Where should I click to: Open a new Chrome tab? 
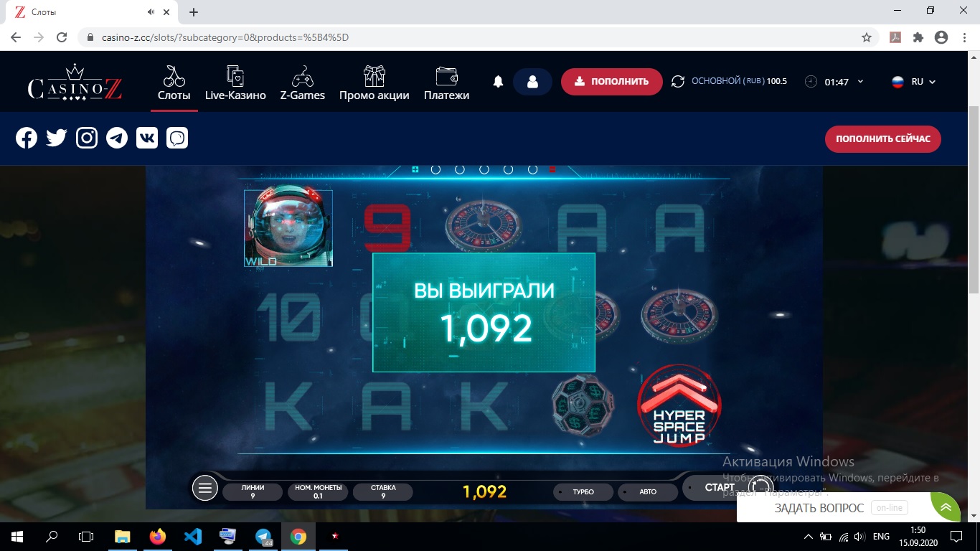[x=194, y=12]
